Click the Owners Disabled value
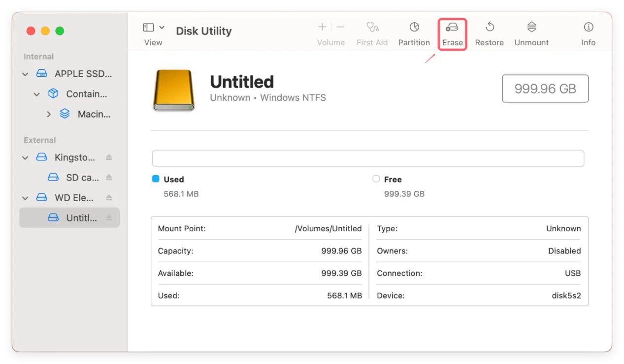The width and height of the screenshot is (624, 364). pyautogui.click(x=564, y=251)
